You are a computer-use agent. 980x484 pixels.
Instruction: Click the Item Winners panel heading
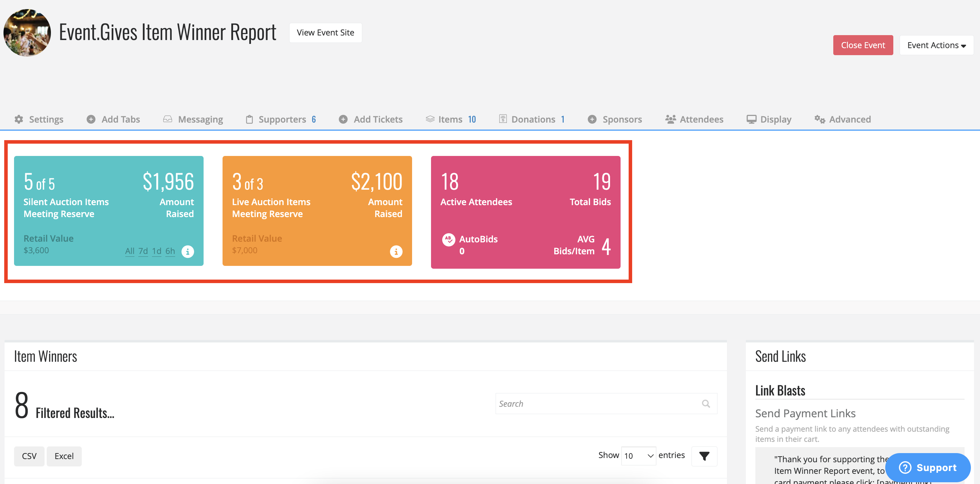[x=46, y=357]
